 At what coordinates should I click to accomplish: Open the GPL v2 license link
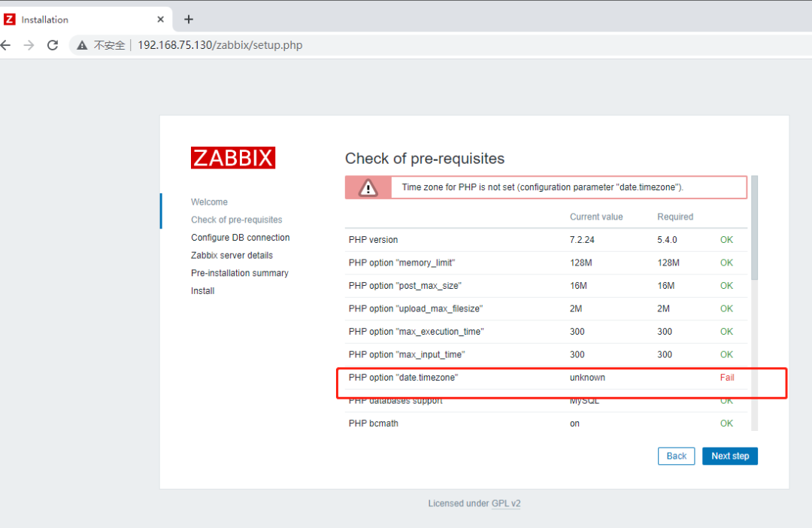505,503
